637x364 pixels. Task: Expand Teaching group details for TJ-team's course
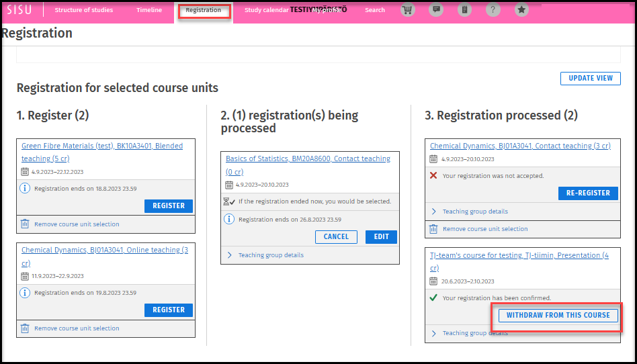(x=474, y=333)
